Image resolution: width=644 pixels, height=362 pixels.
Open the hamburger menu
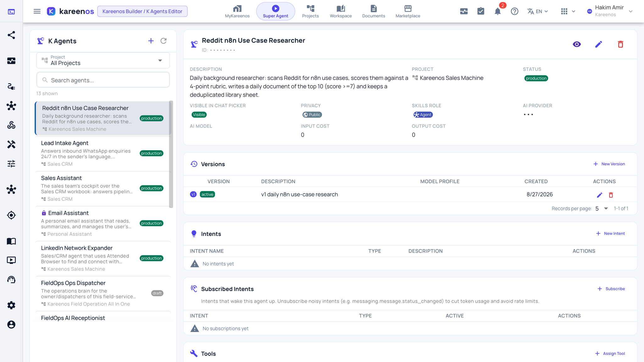(37, 11)
